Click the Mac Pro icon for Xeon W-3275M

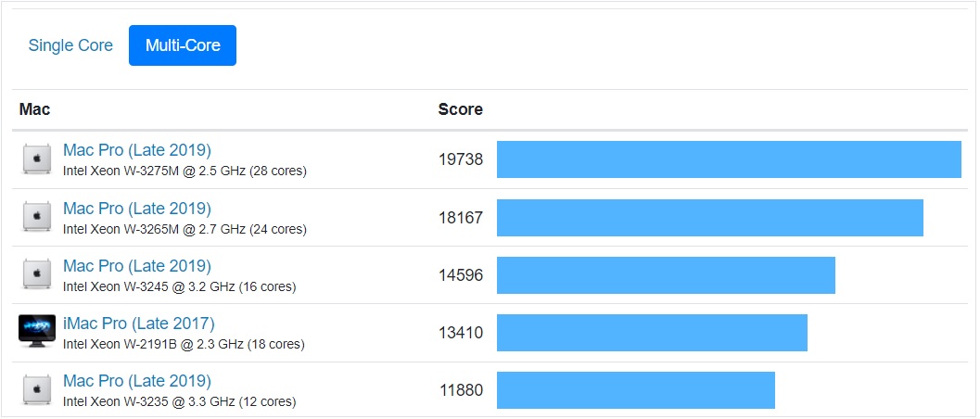37,159
